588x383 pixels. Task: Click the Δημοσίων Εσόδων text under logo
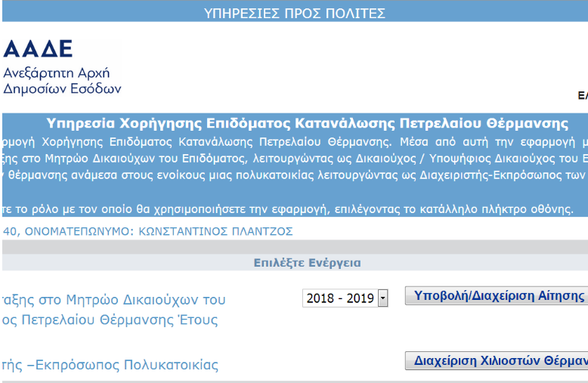62,88
